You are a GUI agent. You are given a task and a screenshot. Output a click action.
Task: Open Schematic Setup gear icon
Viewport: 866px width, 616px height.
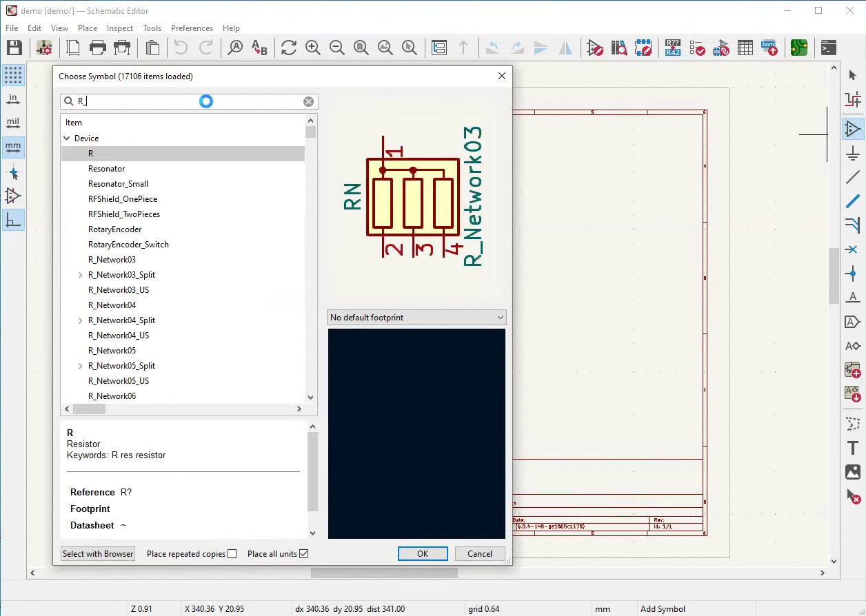click(x=44, y=48)
